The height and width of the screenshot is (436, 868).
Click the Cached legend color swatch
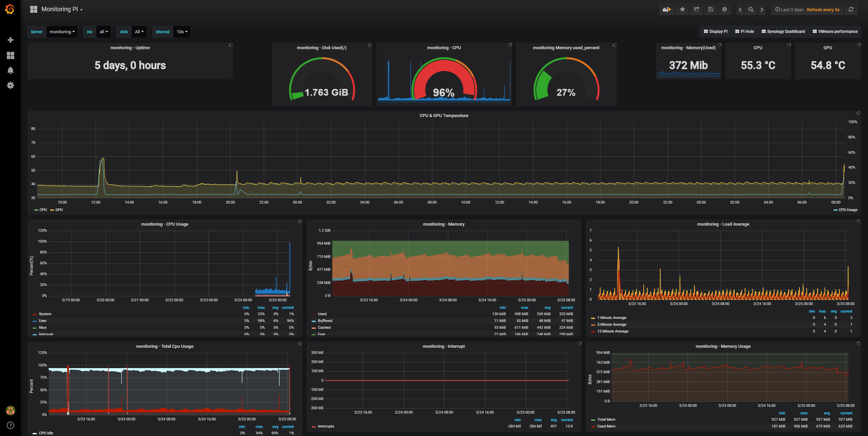(x=314, y=328)
